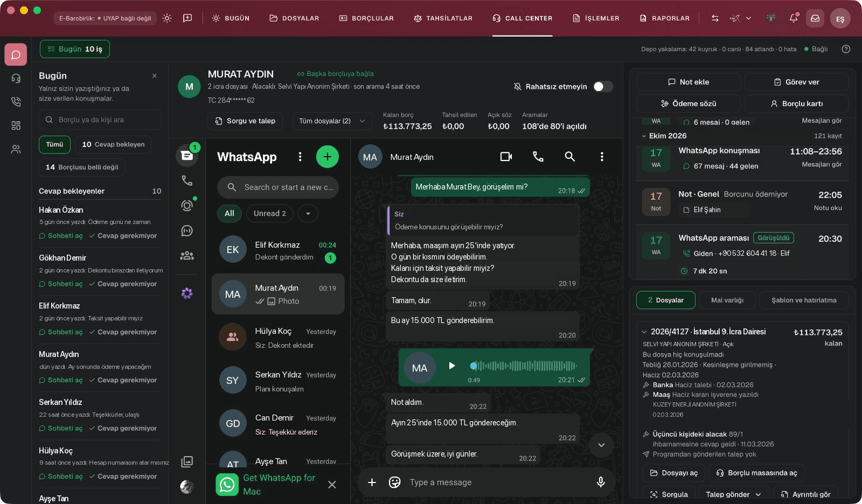Toggle the theme sun icon in the top bar
862x504 pixels.
(167, 18)
